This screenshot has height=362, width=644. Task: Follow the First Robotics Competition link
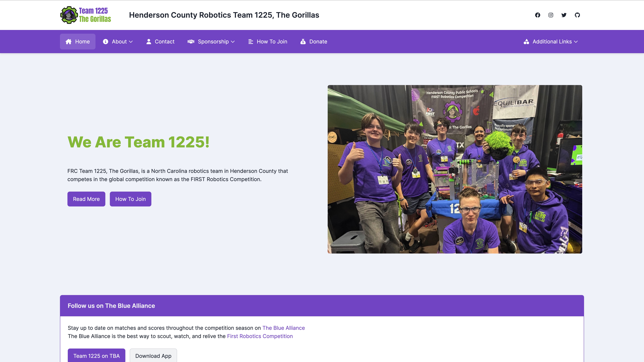point(260,336)
